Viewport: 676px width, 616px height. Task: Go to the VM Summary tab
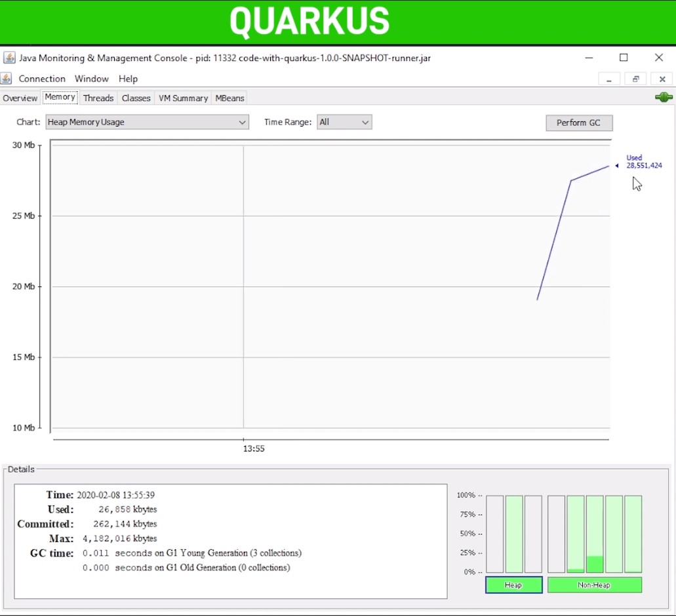[183, 98]
